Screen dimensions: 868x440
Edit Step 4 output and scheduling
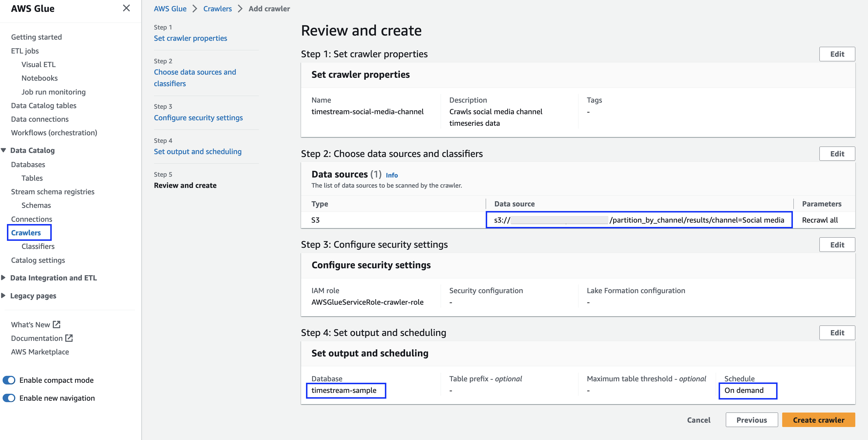(x=837, y=332)
